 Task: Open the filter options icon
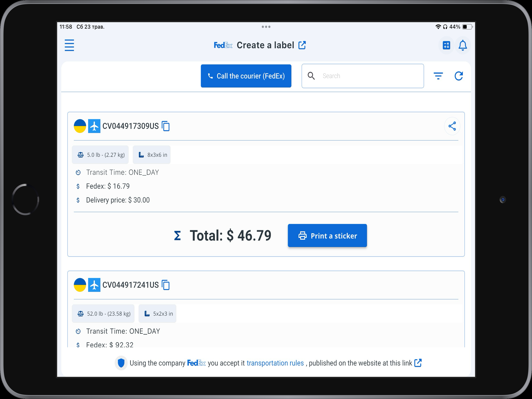tap(438, 76)
